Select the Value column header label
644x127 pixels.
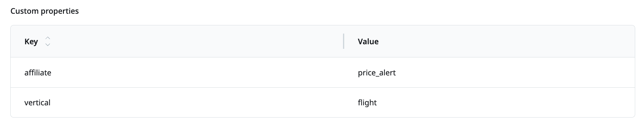368,42
